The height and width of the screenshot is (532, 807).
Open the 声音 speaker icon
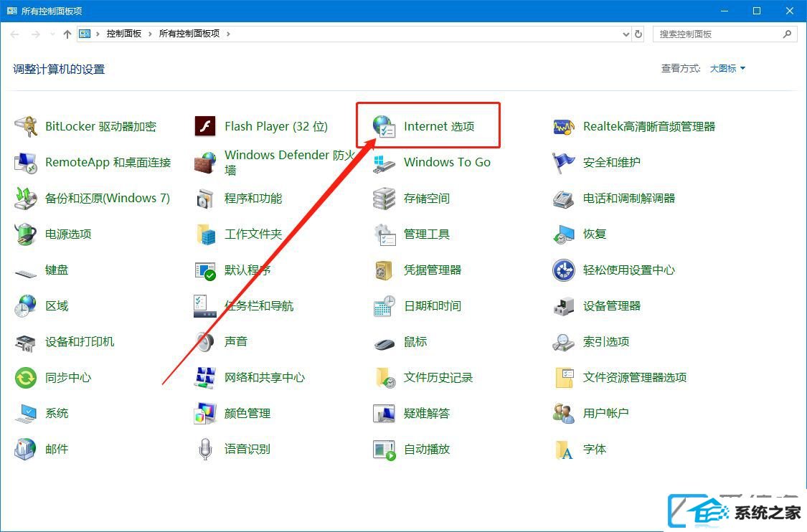(205, 342)
